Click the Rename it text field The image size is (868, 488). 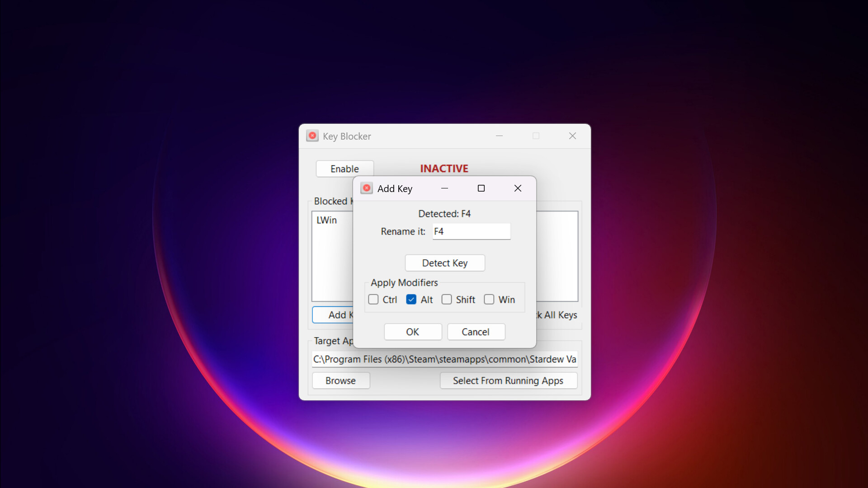point(472,231)
